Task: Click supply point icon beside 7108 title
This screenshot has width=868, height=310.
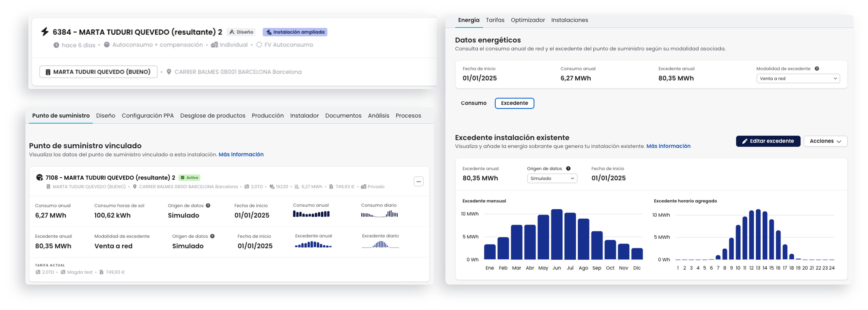Action: coord(39,177)
